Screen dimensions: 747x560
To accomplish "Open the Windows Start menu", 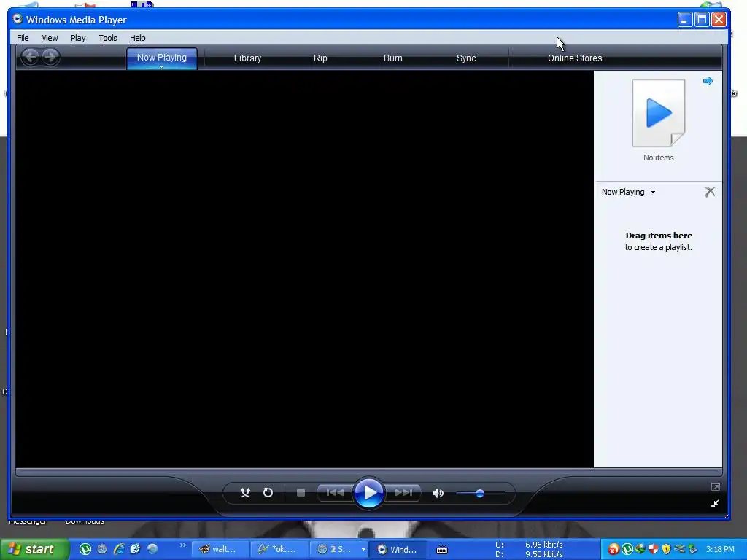I will [34, 549].
